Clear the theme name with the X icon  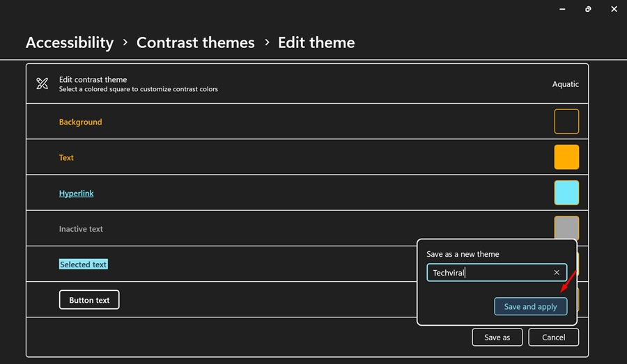(x=557, y=273)
